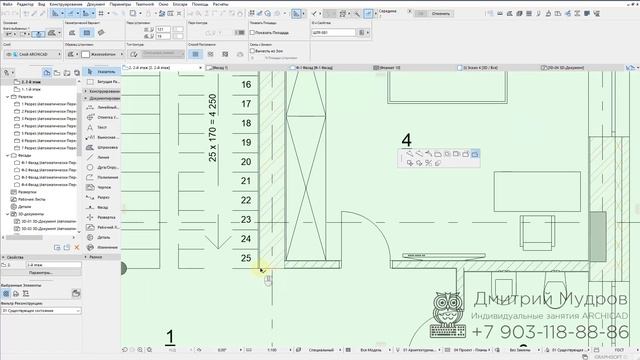Collapse the Фасады folder in navigator
This screenshot has width=640, height=360.
point(7,156)
